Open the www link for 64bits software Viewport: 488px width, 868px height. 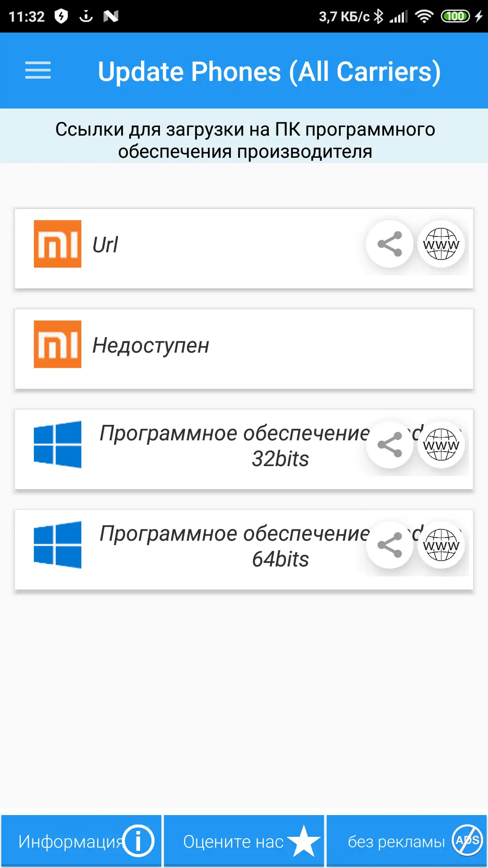pyautogui.click(x=441, y=545)
